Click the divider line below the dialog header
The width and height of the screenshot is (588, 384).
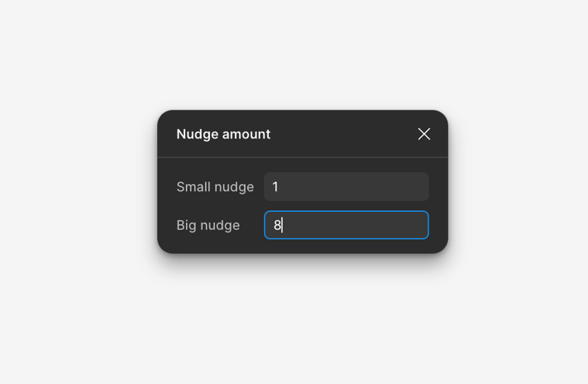point(302,157)
